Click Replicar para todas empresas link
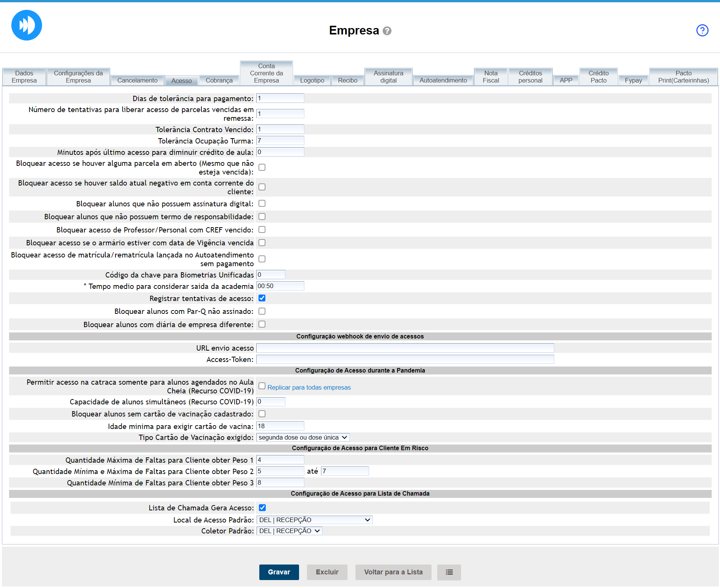The height and width of the screenshot is (588, 720). pyautogui.click(x=309, y=387)
